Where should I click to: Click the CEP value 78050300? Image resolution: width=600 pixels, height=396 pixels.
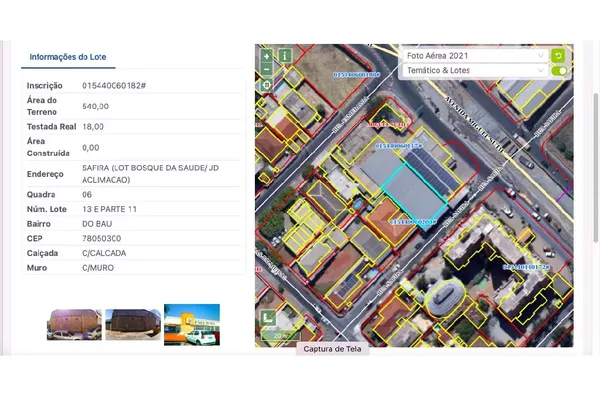pos(101,238)
